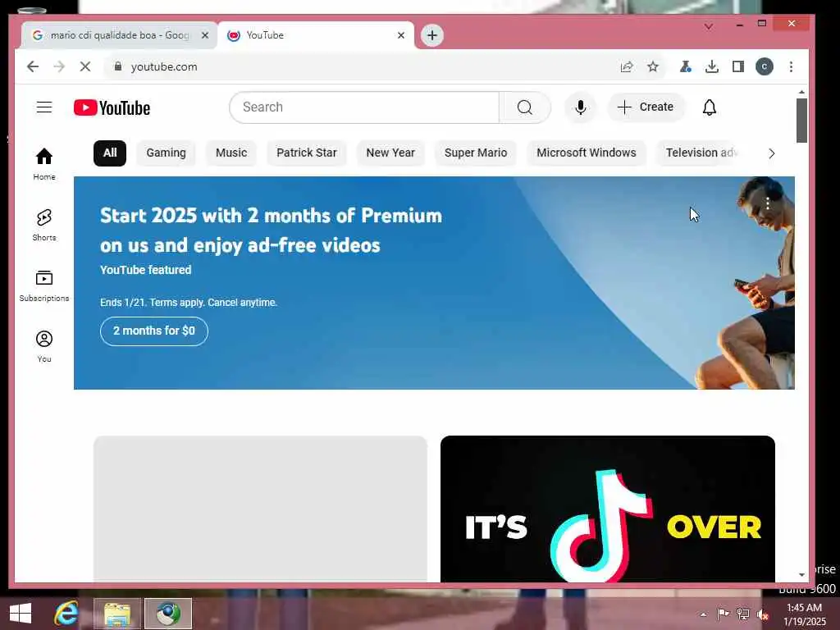Open browser downloads icon
This screenshot has width=840, height=630.
click(712, 66)
